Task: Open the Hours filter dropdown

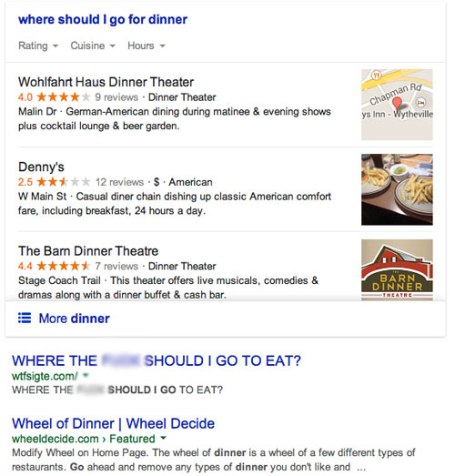Action: tap(147, 46)
